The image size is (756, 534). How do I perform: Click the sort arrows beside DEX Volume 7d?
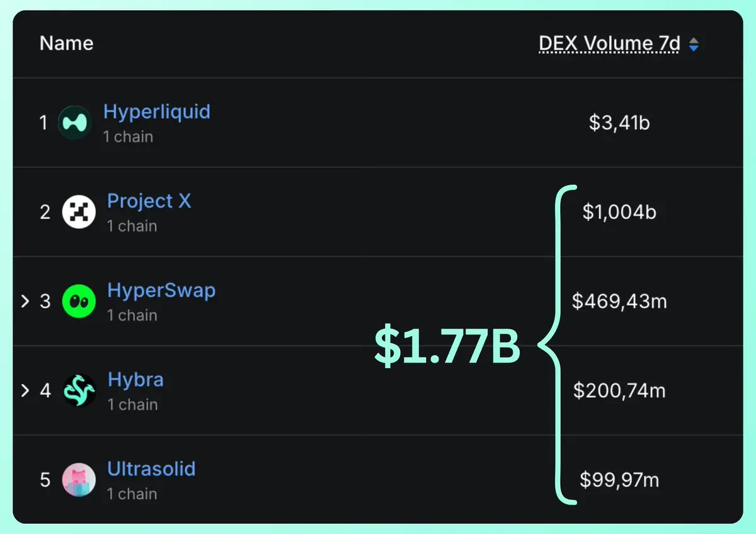point(694,44)
